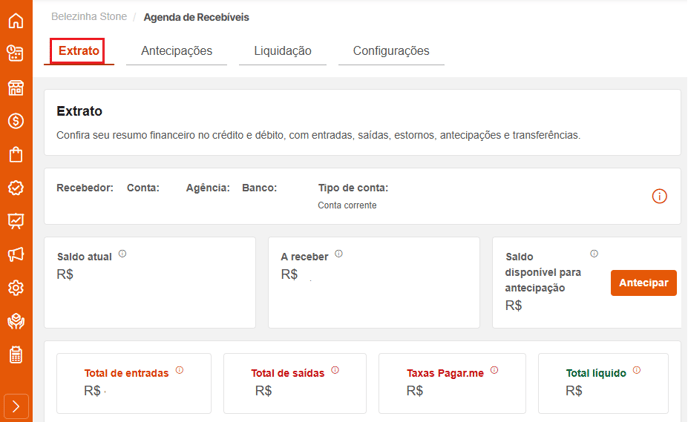Screen dimensions: 688x422
Task: Open the shopping bag sidebar icon
Action: click(16, 154)
